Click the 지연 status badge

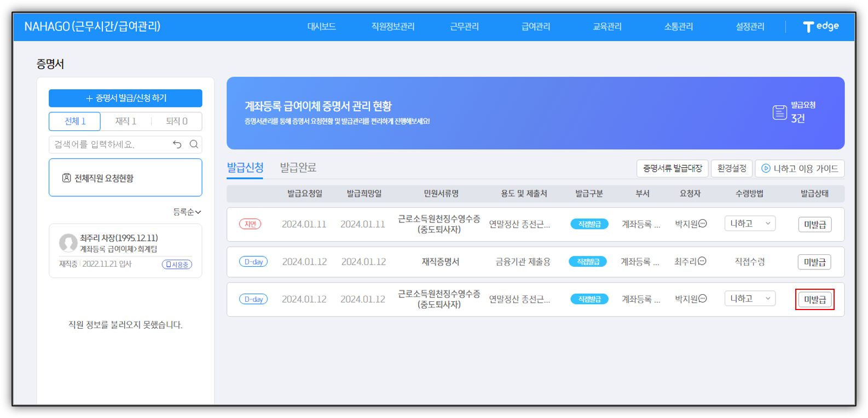click(250, 224)
